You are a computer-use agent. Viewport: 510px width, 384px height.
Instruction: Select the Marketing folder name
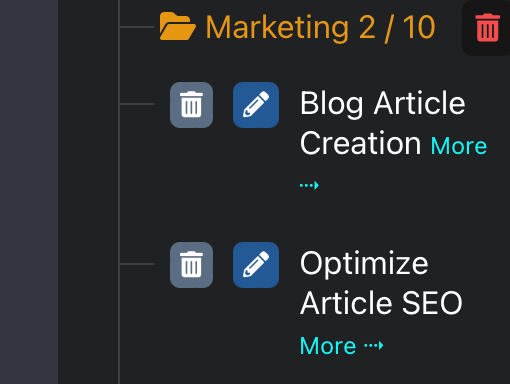click(277, 28)
